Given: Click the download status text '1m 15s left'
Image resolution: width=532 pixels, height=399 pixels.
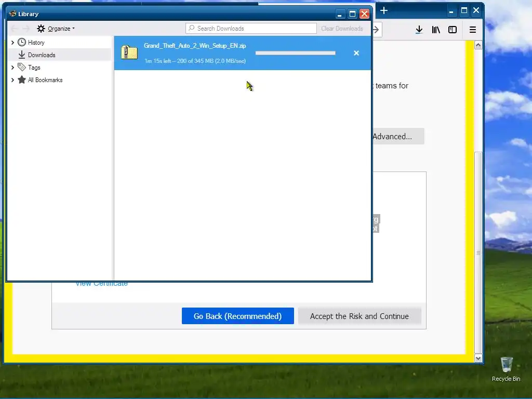Looking at the screenshot, I should 157,61.
